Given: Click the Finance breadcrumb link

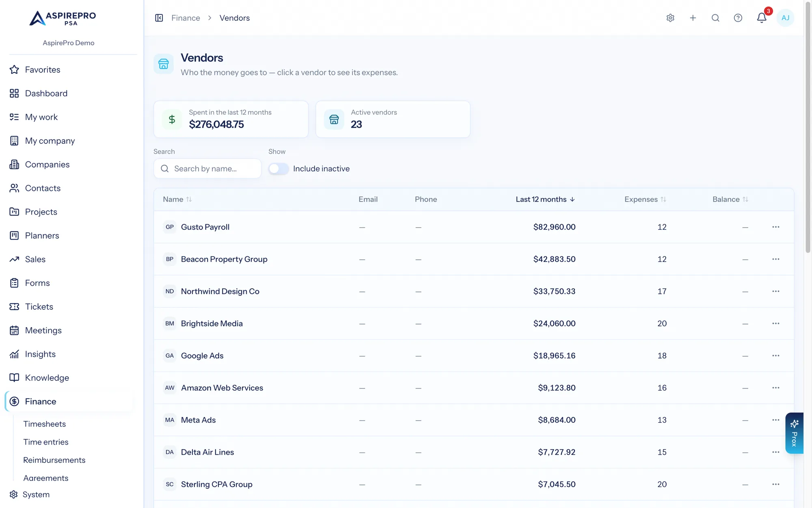Looking at the screenshot, I should tap(186, 18).
